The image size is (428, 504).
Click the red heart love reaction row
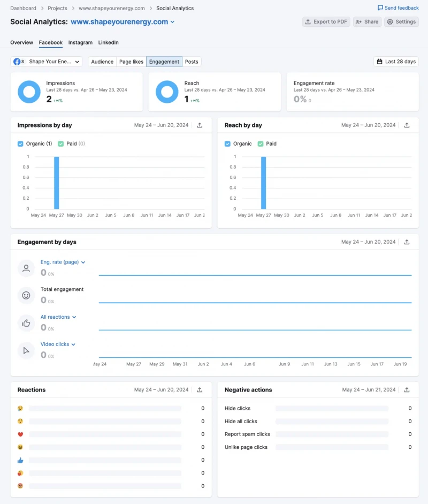pyautogui.click(x=111, y=434)
